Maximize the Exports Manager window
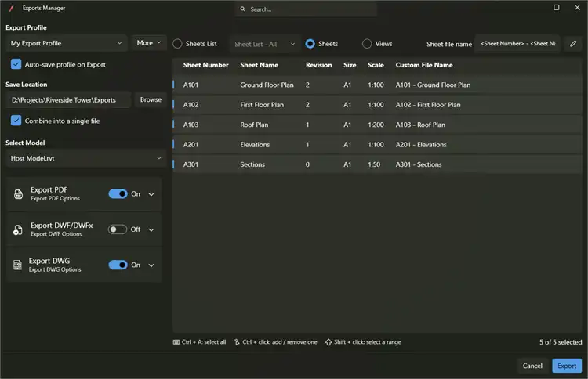Viewport: 588px width, 379px height. click(x=557, y=8)
